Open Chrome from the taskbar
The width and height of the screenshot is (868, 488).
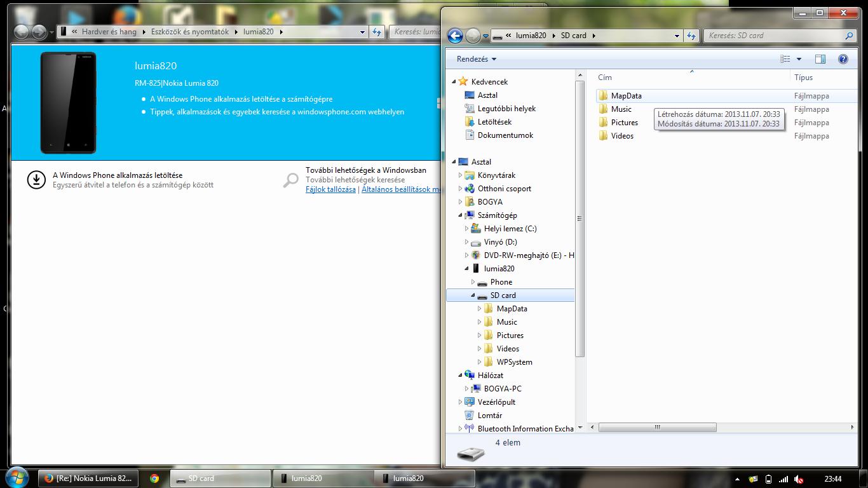point(154,478)
